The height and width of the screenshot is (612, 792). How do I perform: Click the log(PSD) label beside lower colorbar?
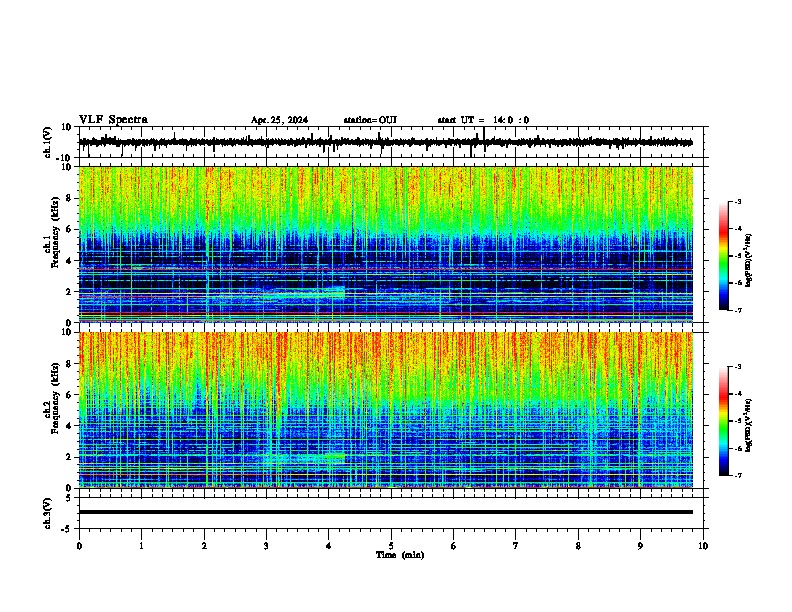tap(749, 425)
